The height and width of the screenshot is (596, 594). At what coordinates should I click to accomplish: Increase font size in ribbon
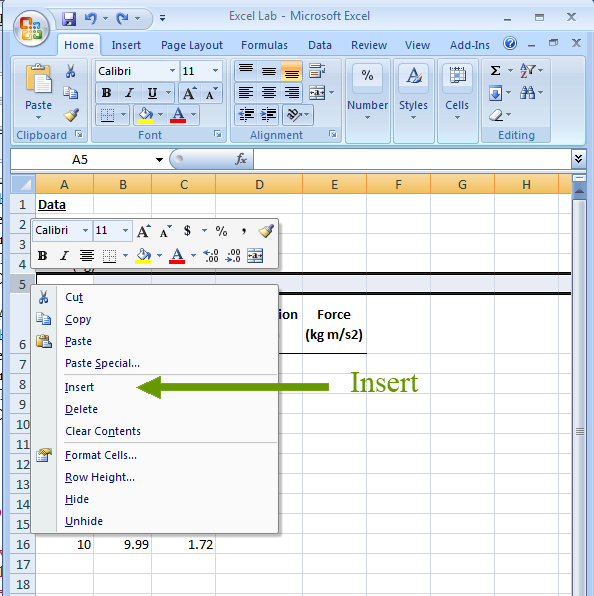[x=189, y=93]
